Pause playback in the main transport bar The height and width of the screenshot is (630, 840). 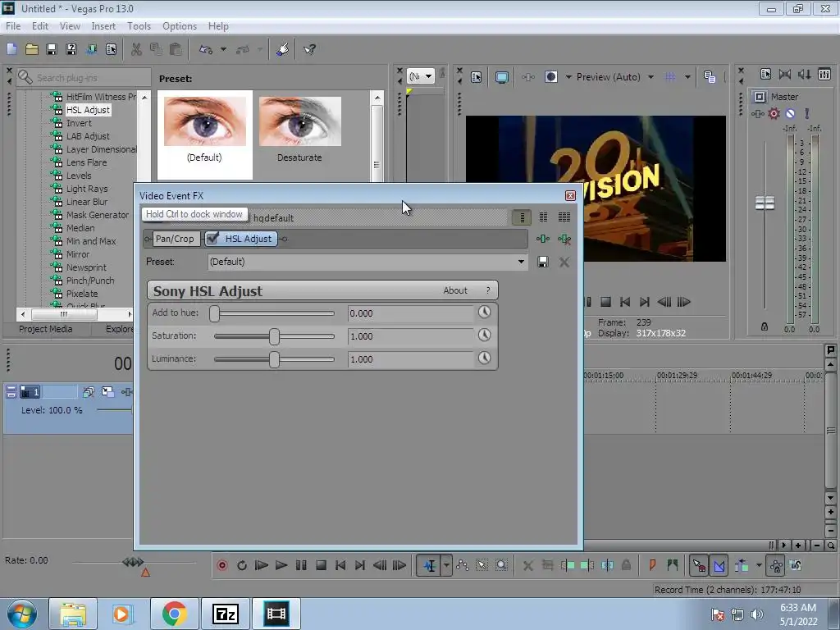[x=301, y=565]
